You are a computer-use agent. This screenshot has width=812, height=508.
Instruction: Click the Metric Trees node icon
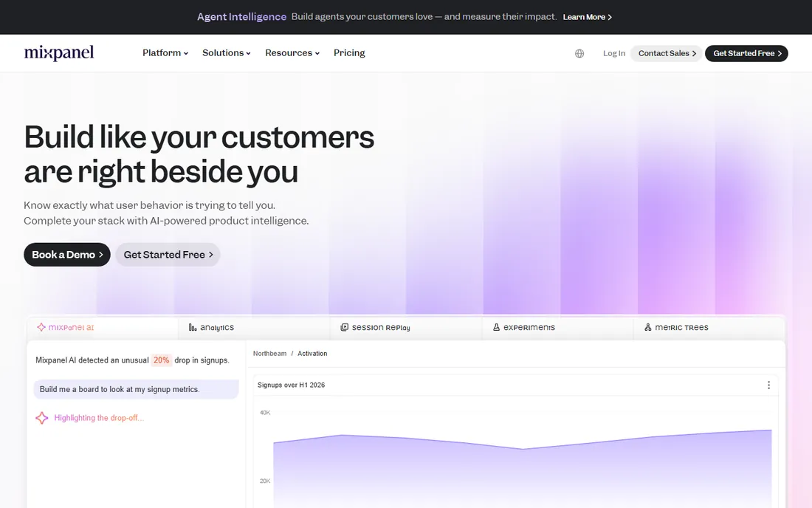tap(648, 327)
